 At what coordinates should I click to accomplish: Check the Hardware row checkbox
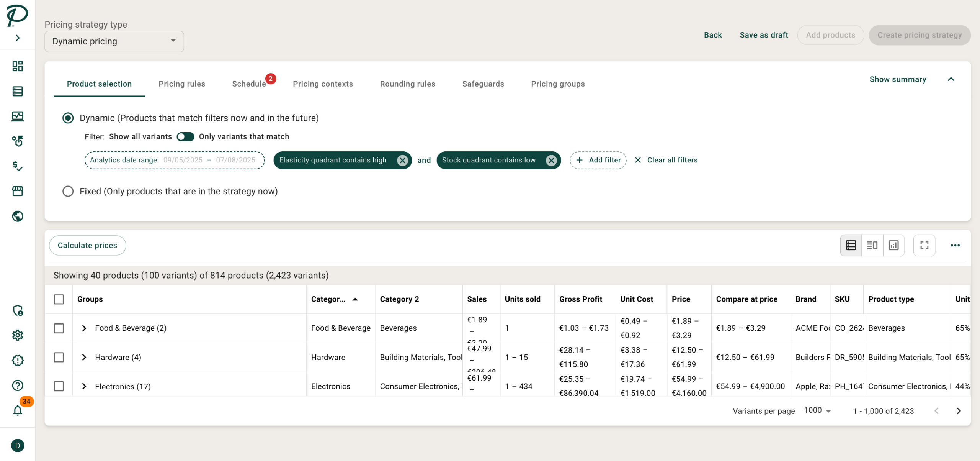(59, 357)
